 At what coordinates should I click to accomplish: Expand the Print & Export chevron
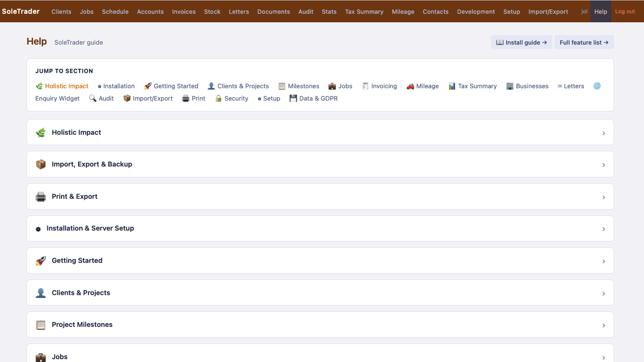click(x=604, y=197)
